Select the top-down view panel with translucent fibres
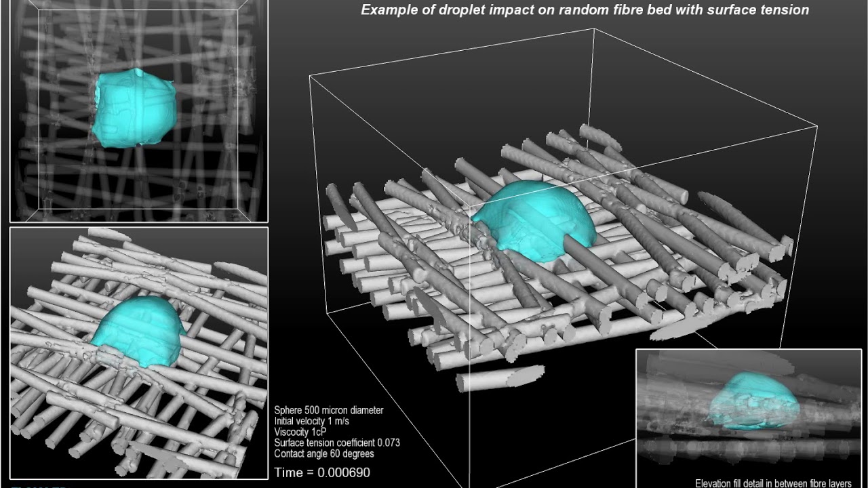The image size is (868, 488). click(x=139, y=110)
